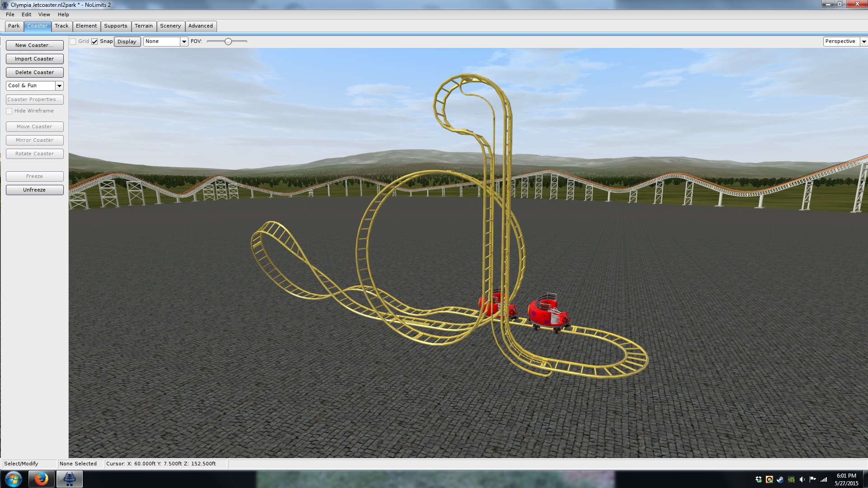Switch to the Supports tab
This screenshot has height=488, width=868.
point(115,26)
